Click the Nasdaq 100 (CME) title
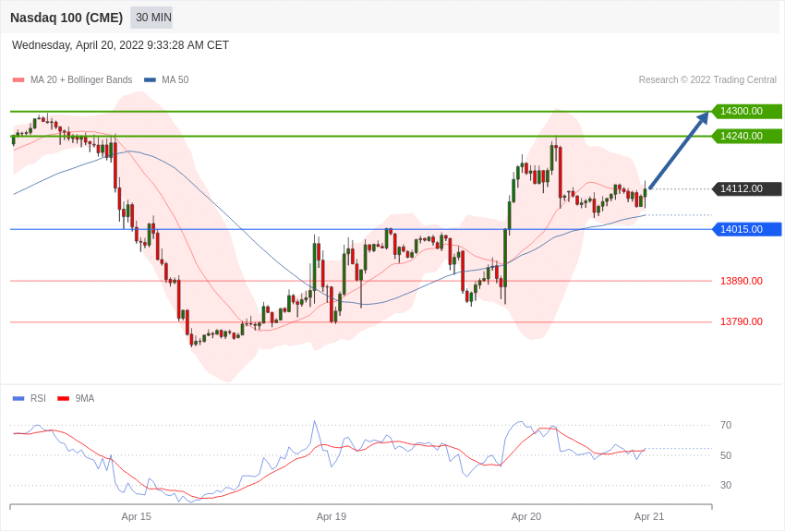The height and width of the screenshot is (532, 785). point(66,18)
